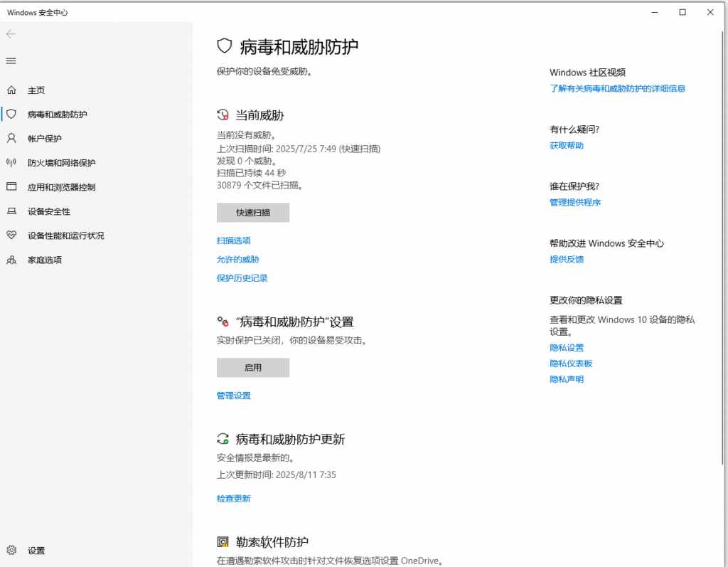
Task: Click the 实时保护已关闭 warning text
Action: point(293,340)
